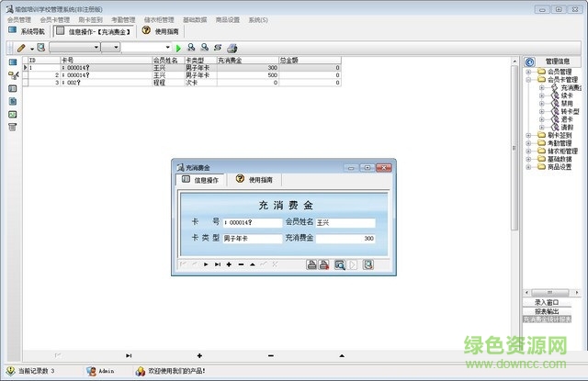588x381 pixels.
Task: Open the 商品设置 menu
Action: pos(228,20)
